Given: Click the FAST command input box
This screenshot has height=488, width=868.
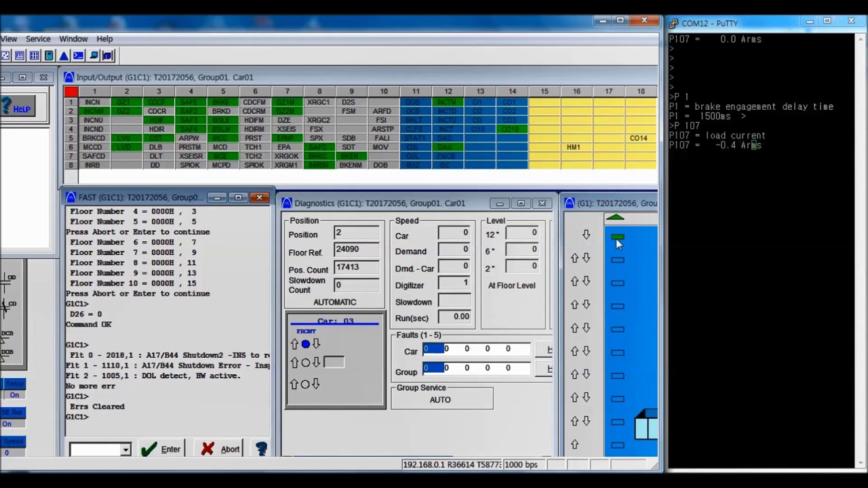Looking at the screenshot, I should [x=95, y=449].
